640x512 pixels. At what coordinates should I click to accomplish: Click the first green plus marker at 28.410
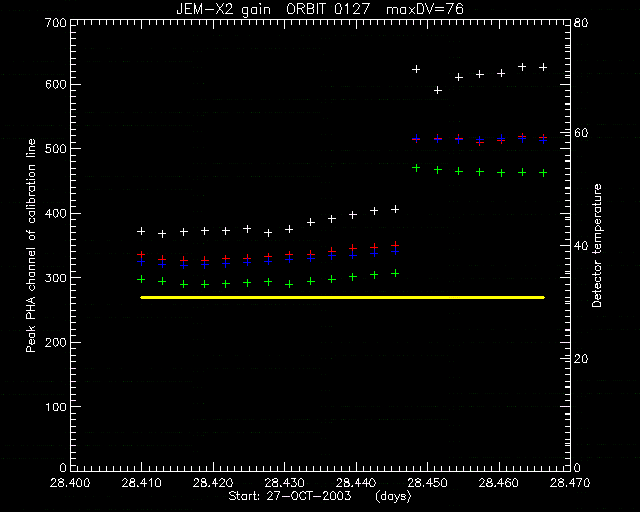[x=141, y=279]
